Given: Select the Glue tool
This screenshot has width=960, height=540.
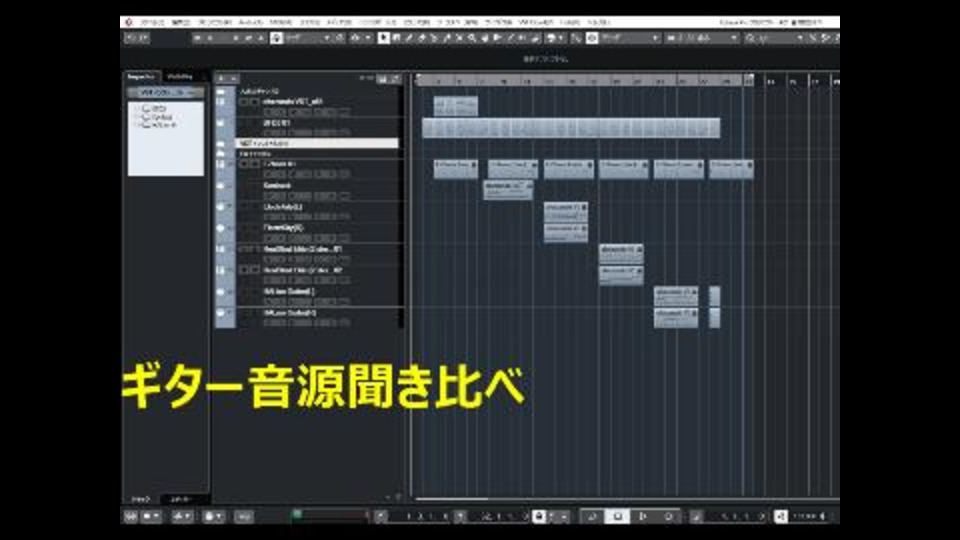Looking at the screenshot, I should pos(447,38).
